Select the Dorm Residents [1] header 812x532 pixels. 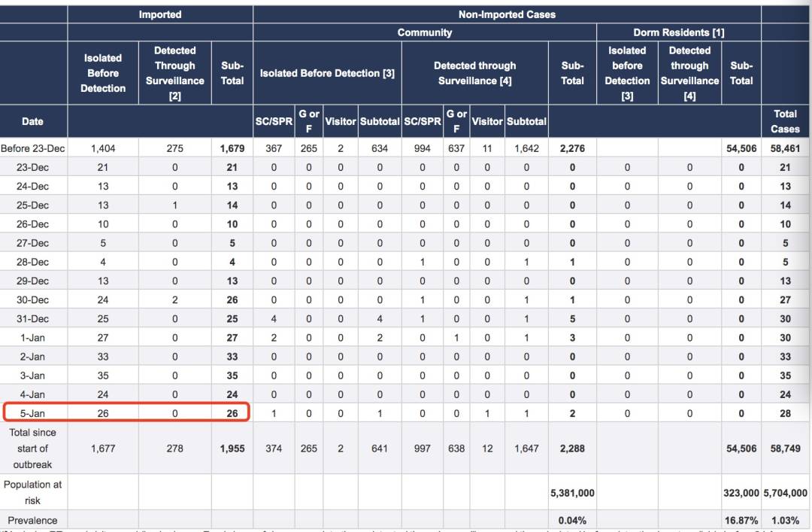pyautogui.click(x=678, y=32)
